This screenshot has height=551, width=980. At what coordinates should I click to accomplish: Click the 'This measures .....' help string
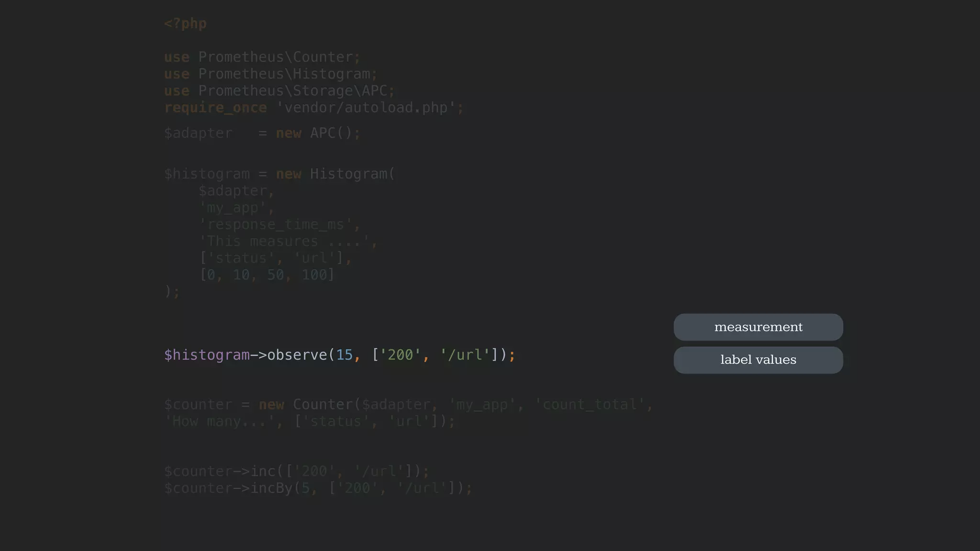tap(284, 242)
